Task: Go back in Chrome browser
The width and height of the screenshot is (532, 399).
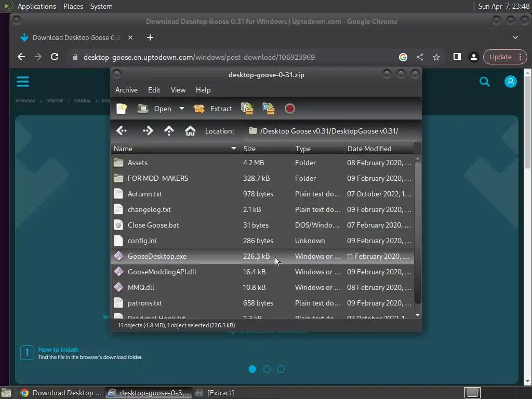Action: [x=21, y=57]
